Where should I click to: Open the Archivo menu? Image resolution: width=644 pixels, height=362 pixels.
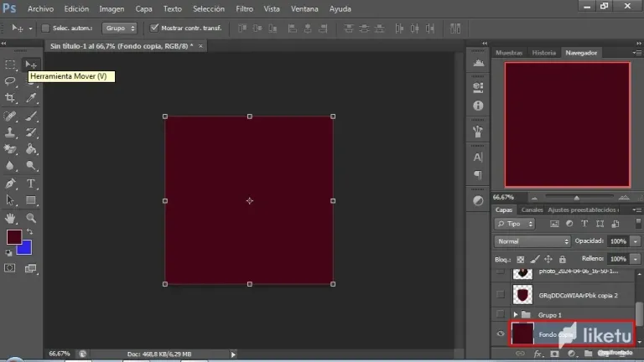tap(40, 8)
